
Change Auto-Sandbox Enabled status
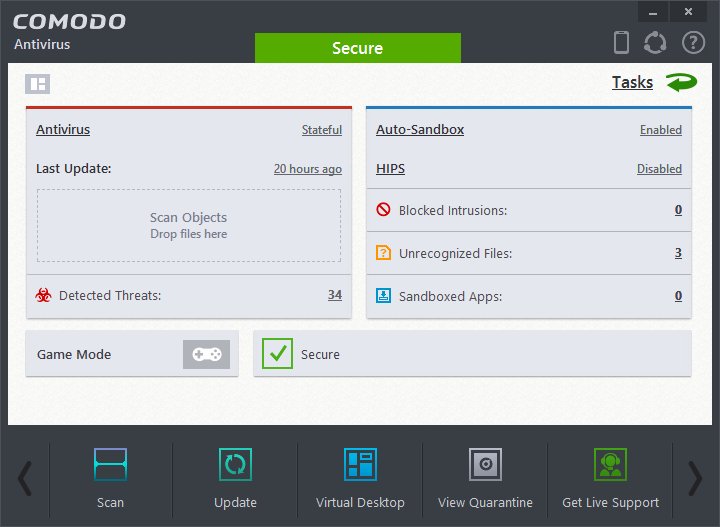click(661, 130)
